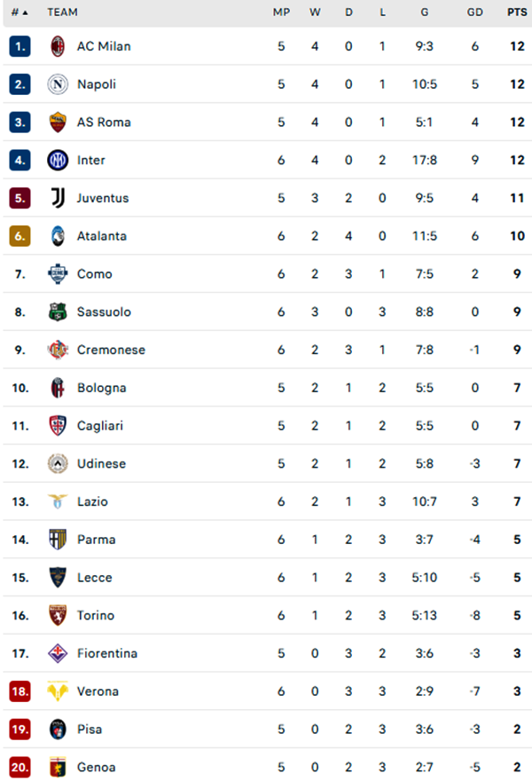Open the AS Roma team page
532x781 pixels.
click(x=102, y=122)
